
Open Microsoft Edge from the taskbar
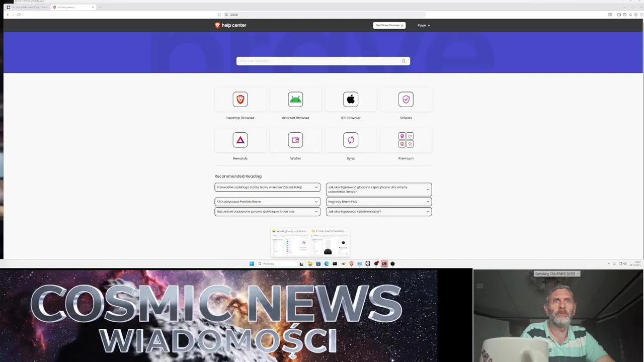click(327, 263)
